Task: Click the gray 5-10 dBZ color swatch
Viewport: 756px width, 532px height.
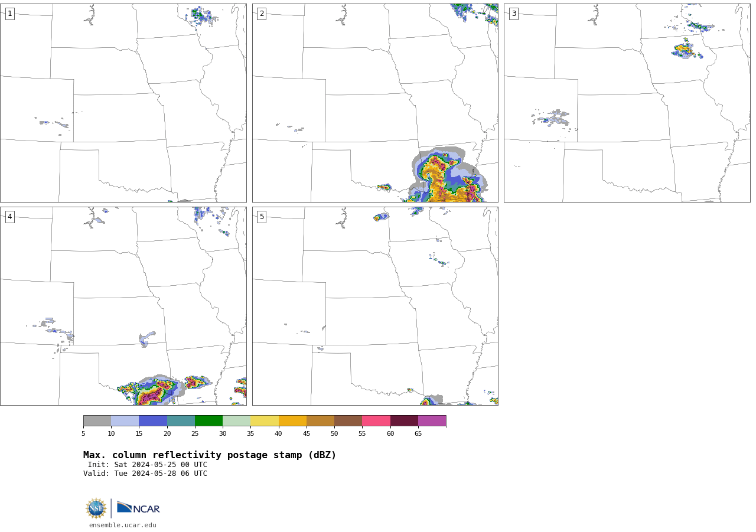Action: (x=97, y=420)
